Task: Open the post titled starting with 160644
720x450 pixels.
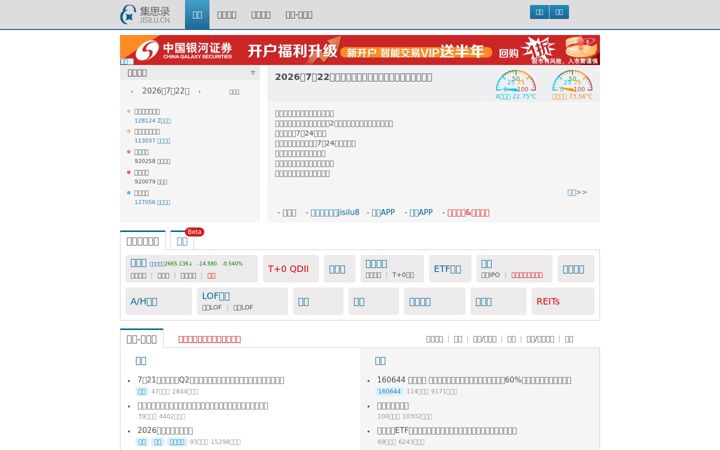Action: point(474,380)
